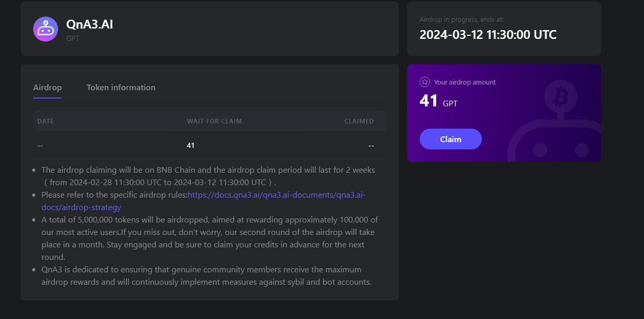Click the BNB Chain claim period bullet text
The height and width of the screenshot is (319, 644).
[208, 176]
